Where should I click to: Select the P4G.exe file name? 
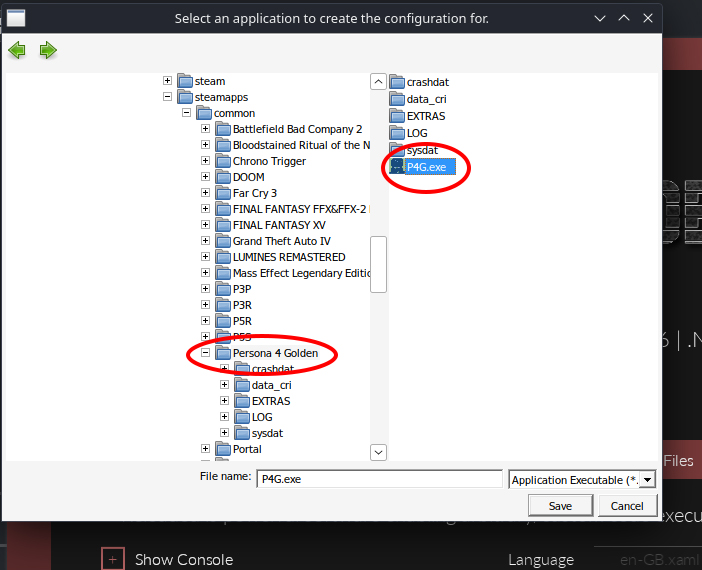[426, 167]
